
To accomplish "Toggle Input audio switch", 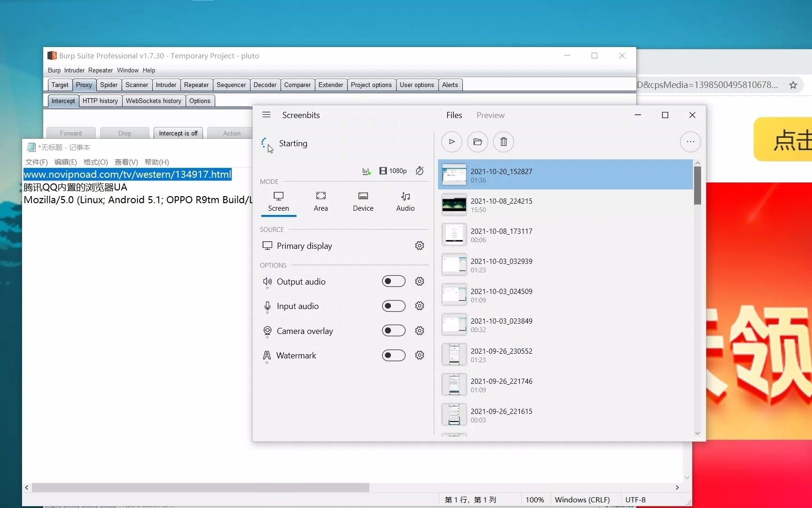I will (394, 306).
